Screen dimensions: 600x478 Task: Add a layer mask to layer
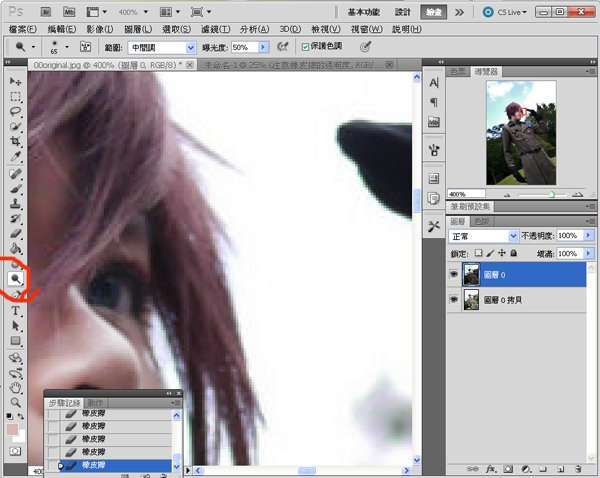click(508, 469)
